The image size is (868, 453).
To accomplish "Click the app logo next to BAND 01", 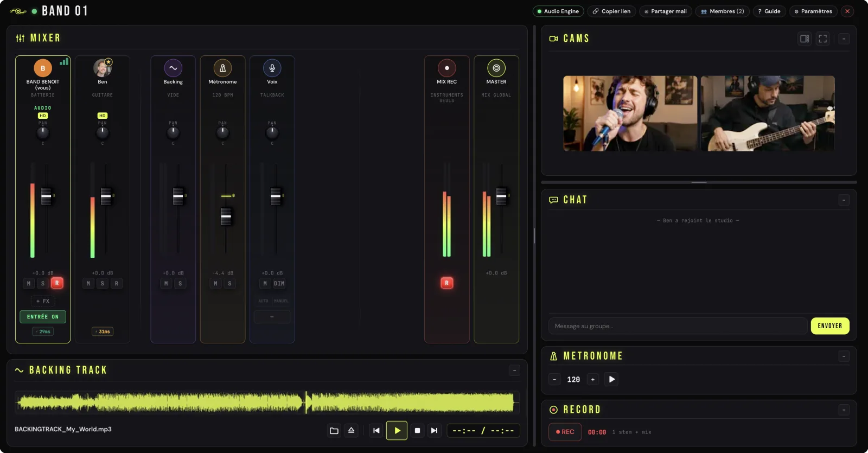I will click(18, 11).
